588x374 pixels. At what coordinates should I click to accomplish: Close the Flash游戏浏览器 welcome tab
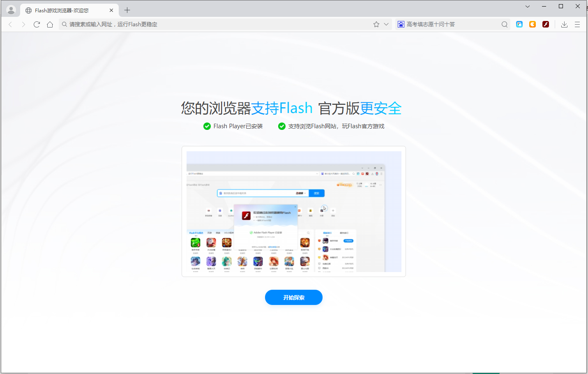[x=111, y=10]
